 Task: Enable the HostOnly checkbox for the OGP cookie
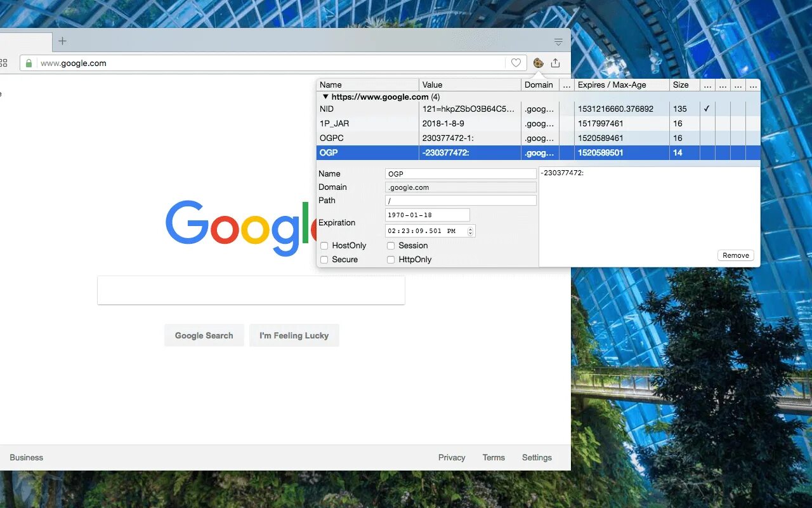(x=325, y=245)
